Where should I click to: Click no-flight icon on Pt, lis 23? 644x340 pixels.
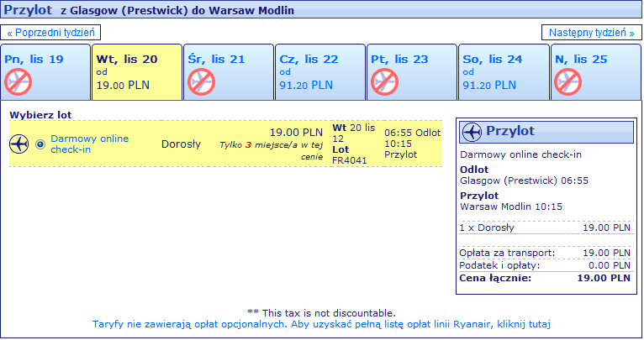coord(384,81)
